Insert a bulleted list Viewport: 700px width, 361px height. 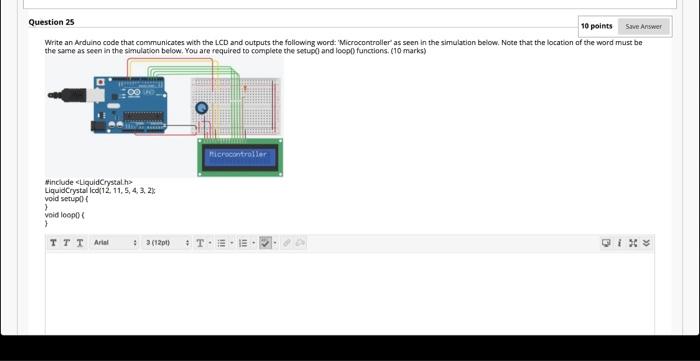coord(221,243)
